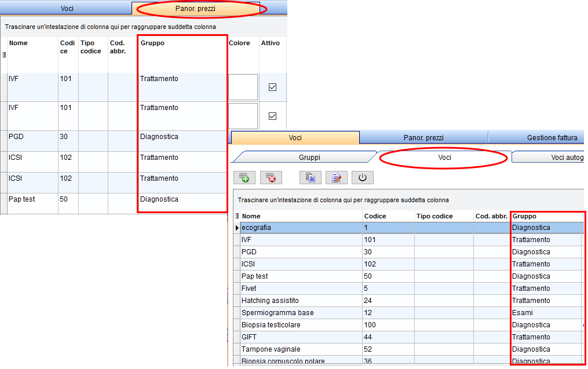This screenshot has width=588, height=369.
Task: Toggle Attivo checkbox in the first IVF row
Action: [x=273, y=87]
